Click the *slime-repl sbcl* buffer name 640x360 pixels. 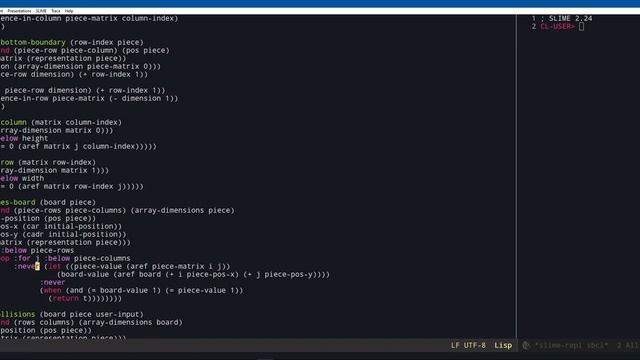[x=571, y=345]
